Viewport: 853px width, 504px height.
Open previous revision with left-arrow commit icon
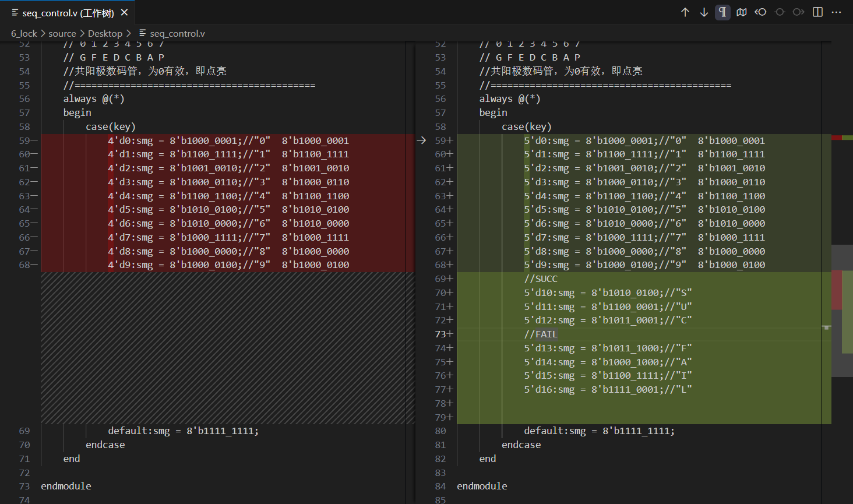(x=760, y=12)
